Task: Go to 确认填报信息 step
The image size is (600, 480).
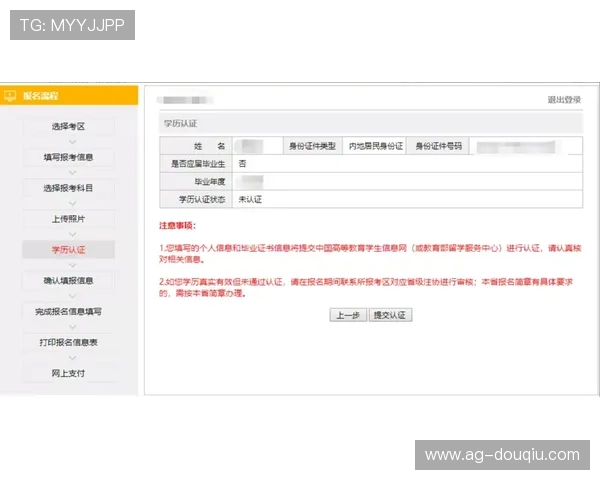Action: [68, 281]
